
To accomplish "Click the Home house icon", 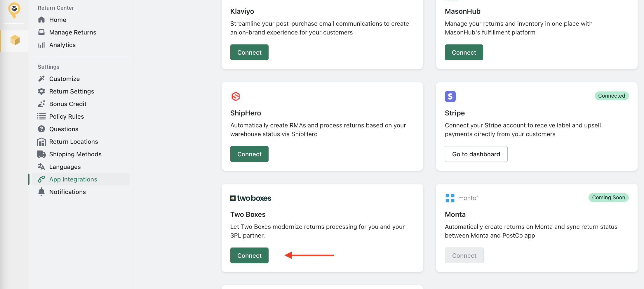I will [x=41, y=20].
